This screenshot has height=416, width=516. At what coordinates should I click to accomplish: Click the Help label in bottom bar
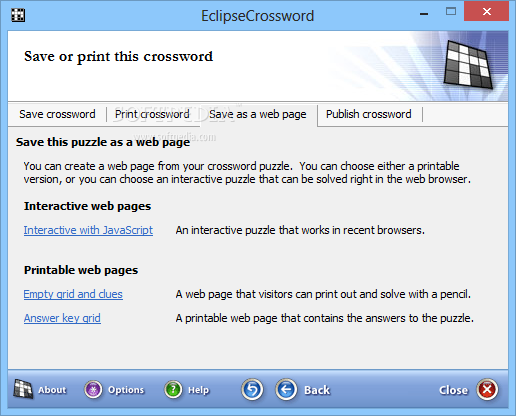(x=198, y=390)
